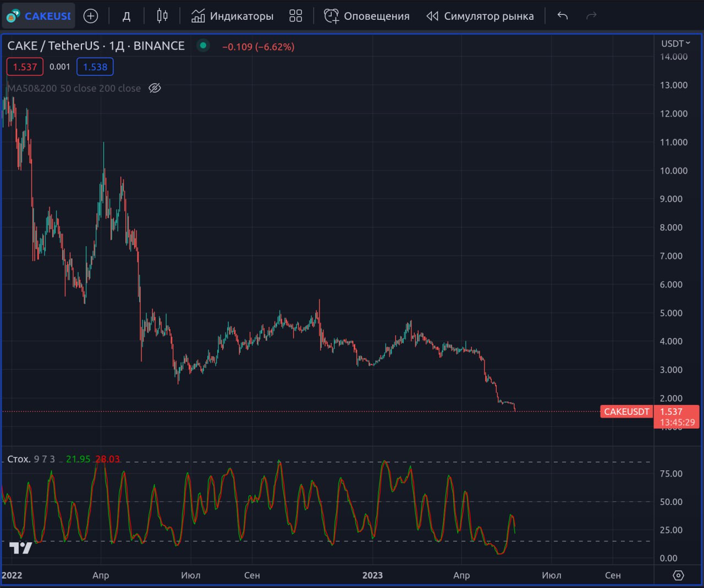The height and width of the screenshot is (588, 704).
Task: Click the 75.00 stochastic scale level
Action: [671, 474]
